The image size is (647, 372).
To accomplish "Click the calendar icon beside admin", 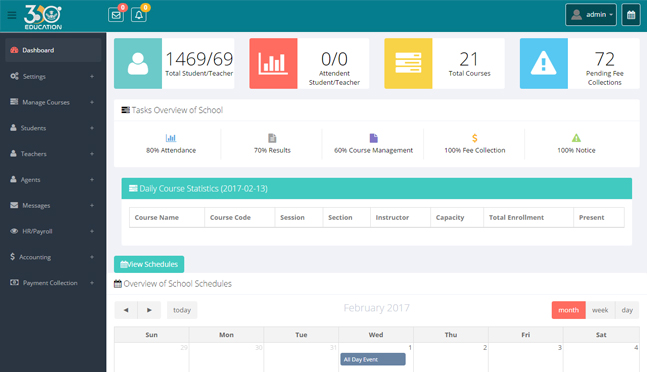I will click(x=631, y=15).
